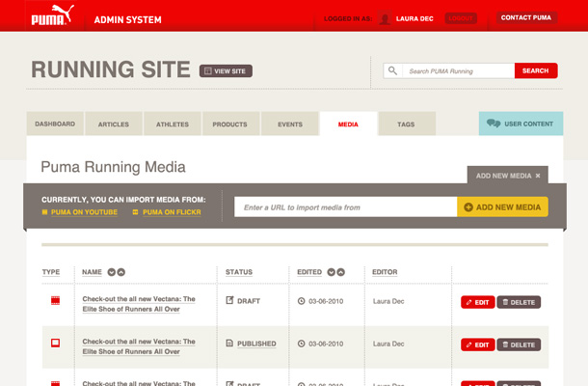
Task: Sort Name column ascending with up arrow
Action: tap(120, 272)
